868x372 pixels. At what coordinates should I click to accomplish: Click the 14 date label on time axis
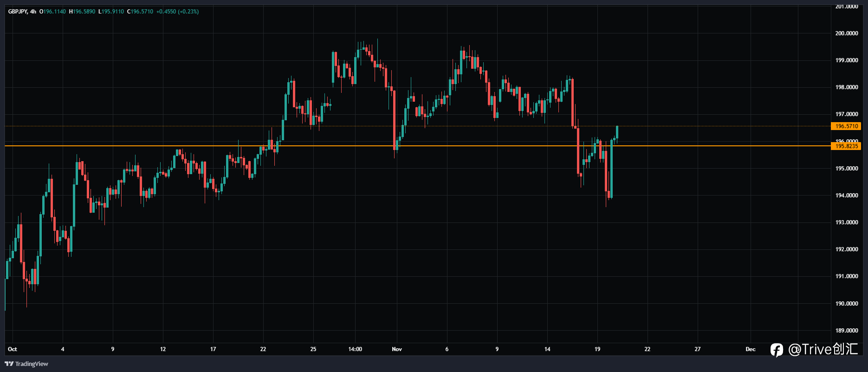pyautogui.click(x=547, y=349)
